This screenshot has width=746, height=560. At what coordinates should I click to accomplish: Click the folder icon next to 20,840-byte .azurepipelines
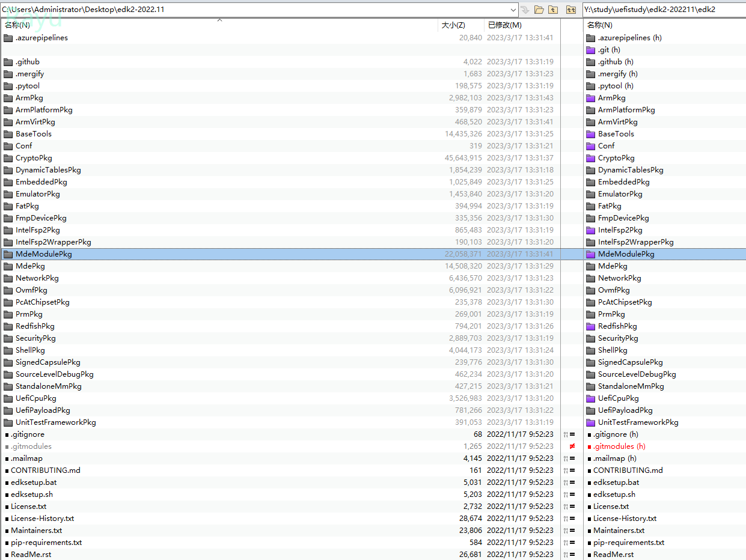[x=8, y=38]
